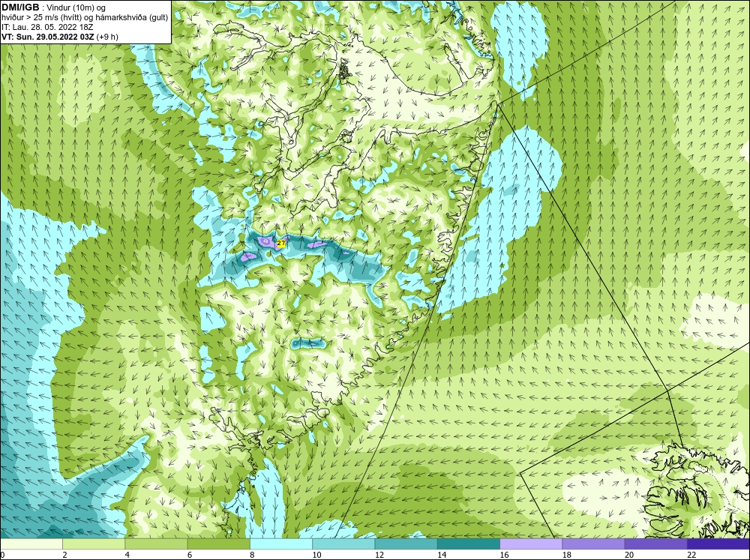The height and width of the screenshot is (560, 750).
Task: Pick the 20–22 m/s violet legend swatch
Action: pyautogui.click(x=655, y=544)
